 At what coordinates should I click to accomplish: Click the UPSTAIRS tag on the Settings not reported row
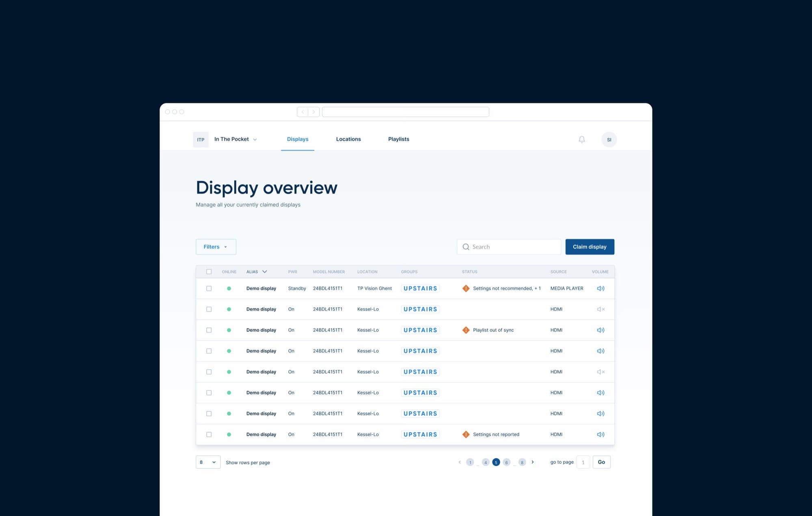tap(420, 434)
